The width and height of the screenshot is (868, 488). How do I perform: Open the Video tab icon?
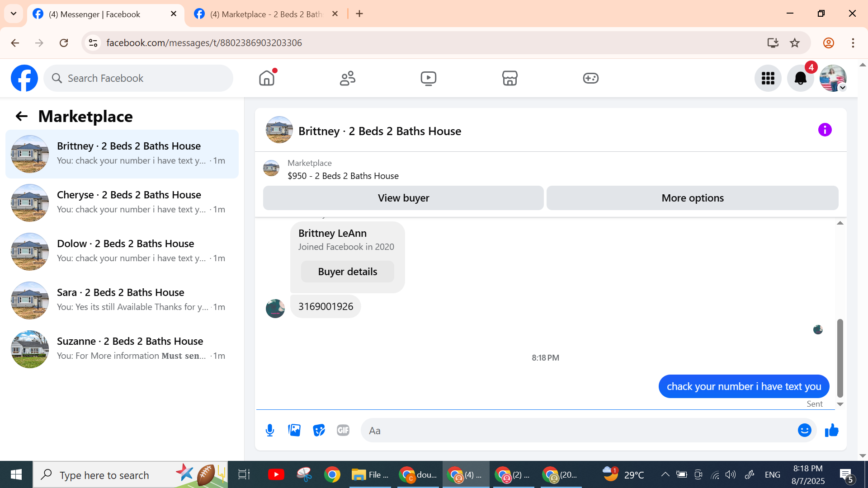click(429, 78)
